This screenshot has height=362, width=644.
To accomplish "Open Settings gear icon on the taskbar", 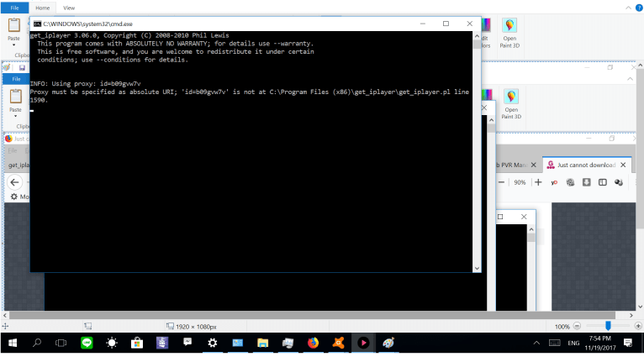I will [x=213, y=343].
